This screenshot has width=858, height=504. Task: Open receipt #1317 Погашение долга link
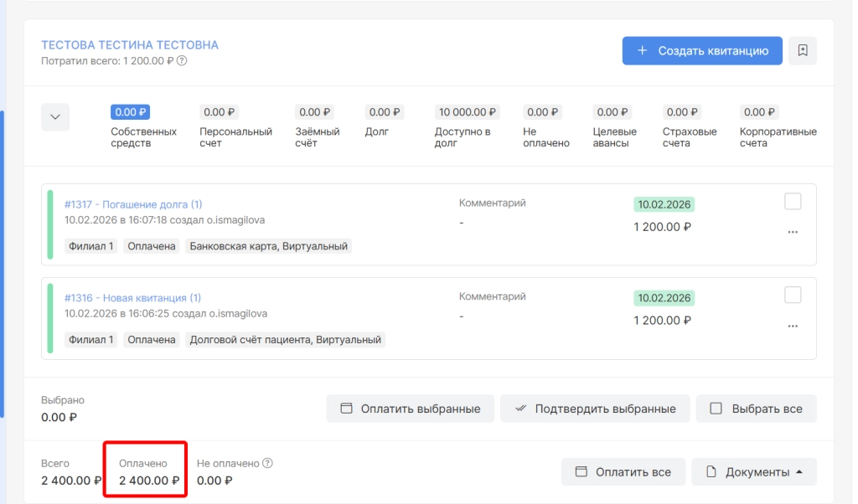pos(133,204)
